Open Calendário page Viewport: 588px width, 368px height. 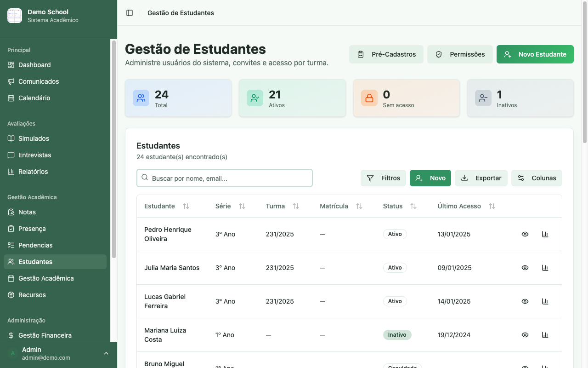[55, 98]
